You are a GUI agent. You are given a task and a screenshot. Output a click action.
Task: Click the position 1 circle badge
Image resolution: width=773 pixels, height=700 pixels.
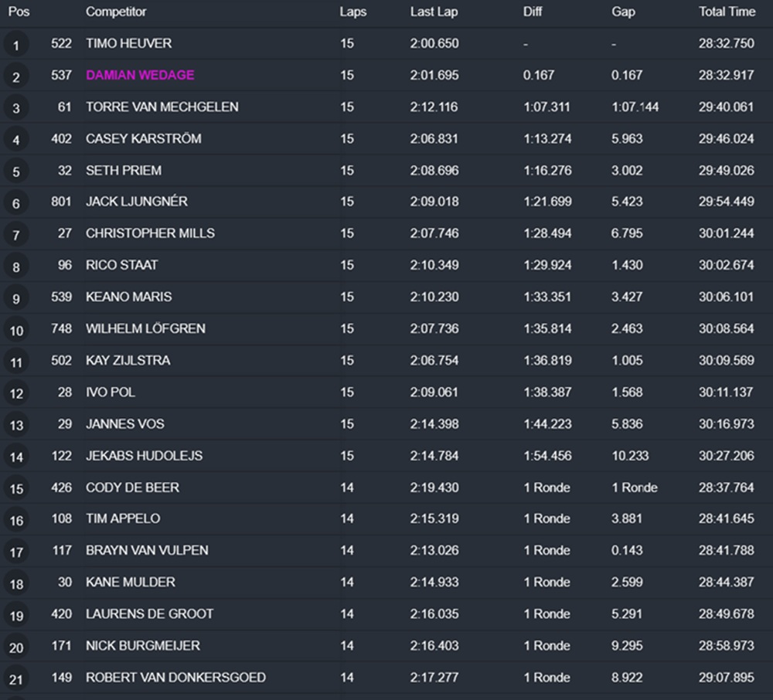tap(16, 45)
